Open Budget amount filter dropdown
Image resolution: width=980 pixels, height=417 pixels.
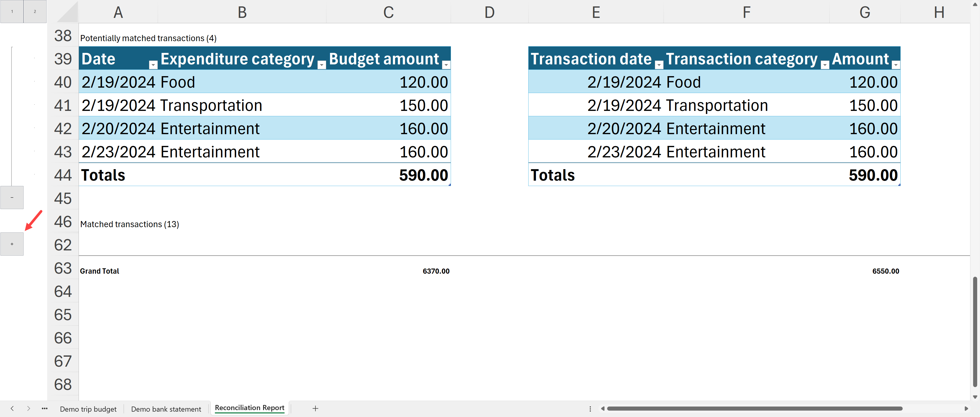click(446, 65)
